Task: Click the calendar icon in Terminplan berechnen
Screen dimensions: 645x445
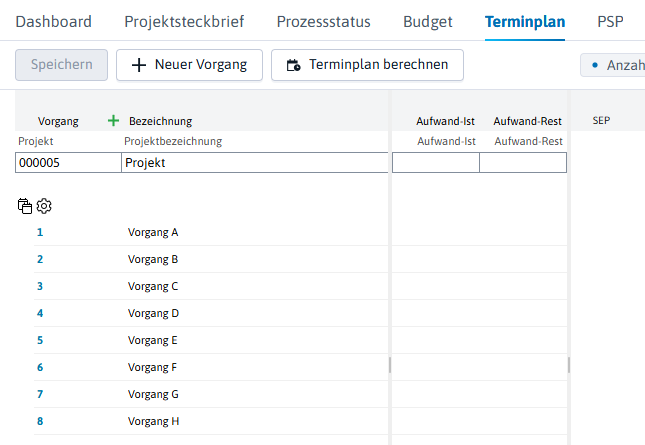Action: coord(293,65)
